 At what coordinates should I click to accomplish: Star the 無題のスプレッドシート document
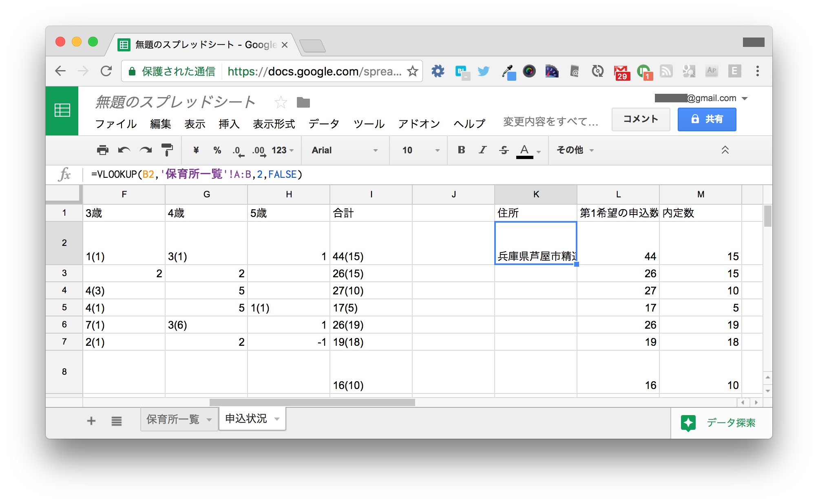(x=281, y=102)
